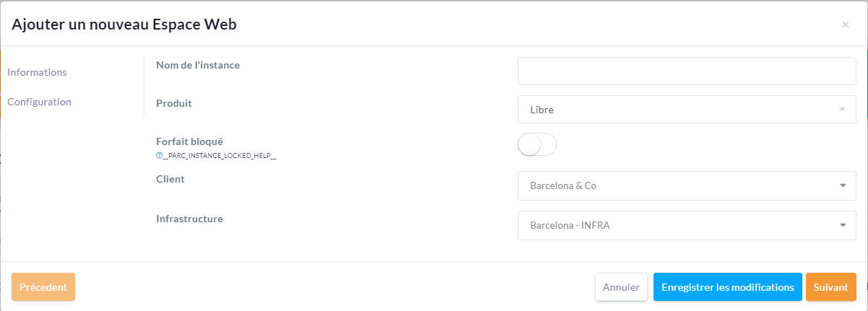
Task: Toggle the Forfait bloqué switch
Action: [537, 145]
